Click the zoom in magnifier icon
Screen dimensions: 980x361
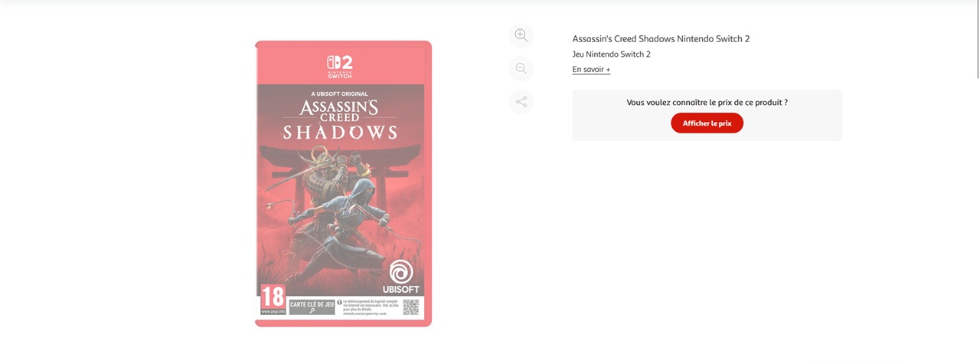click(521, 35)
